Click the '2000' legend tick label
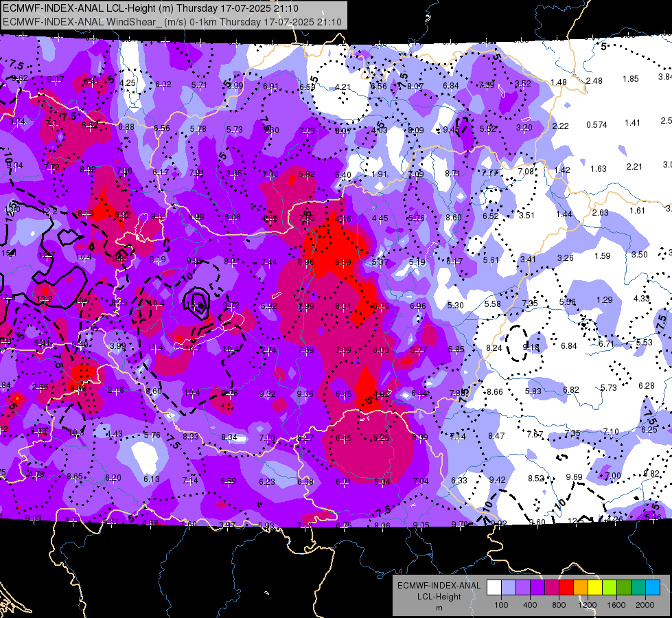Screen dimensions: 672x618 (645, 605)
